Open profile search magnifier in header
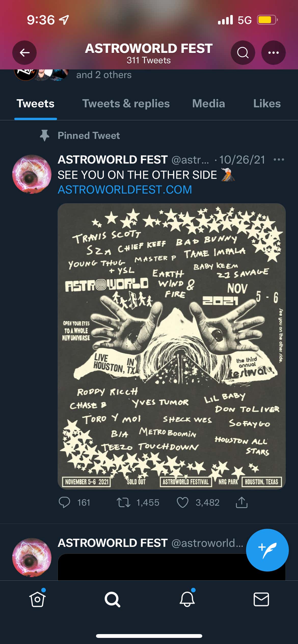298x644 pixels. (243, 53)
